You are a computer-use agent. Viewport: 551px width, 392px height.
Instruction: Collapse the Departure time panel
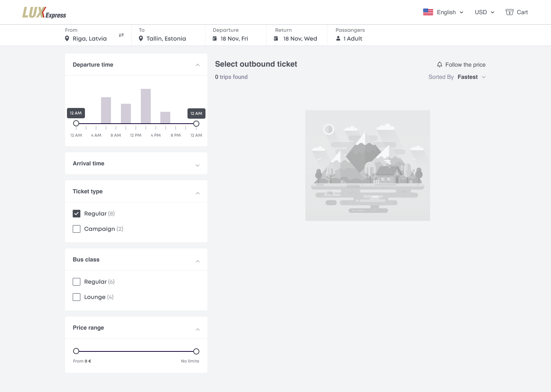198,65
